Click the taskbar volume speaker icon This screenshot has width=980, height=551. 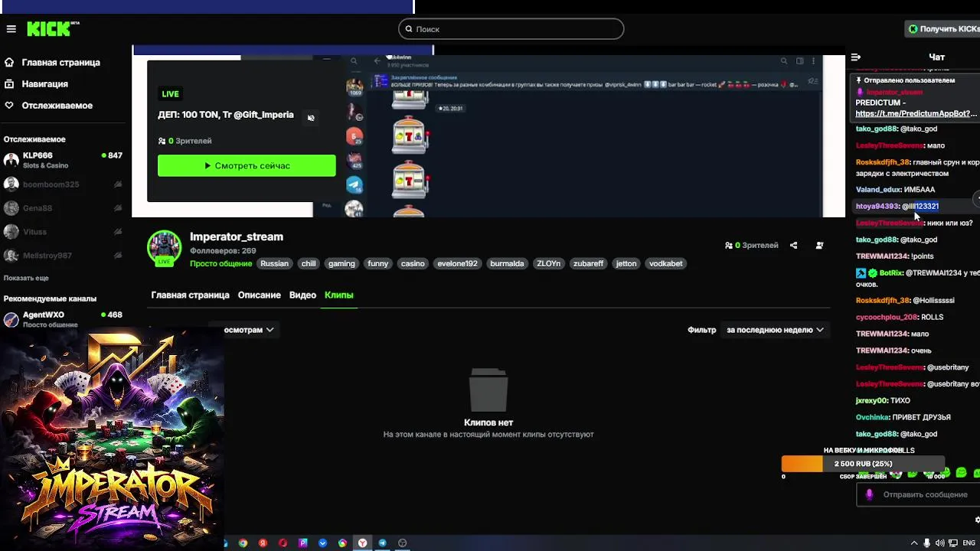(x=939, y=543)
